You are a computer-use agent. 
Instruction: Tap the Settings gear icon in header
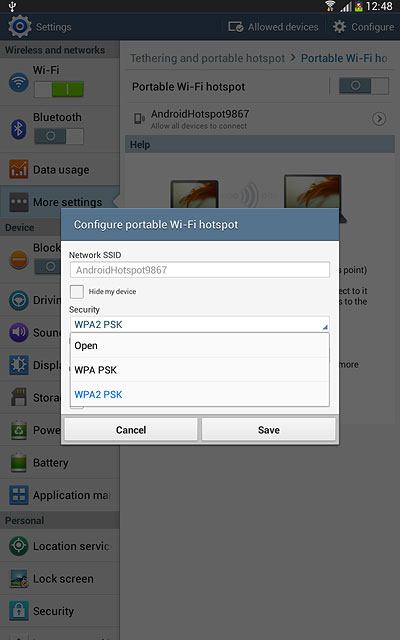coord(19,27)
